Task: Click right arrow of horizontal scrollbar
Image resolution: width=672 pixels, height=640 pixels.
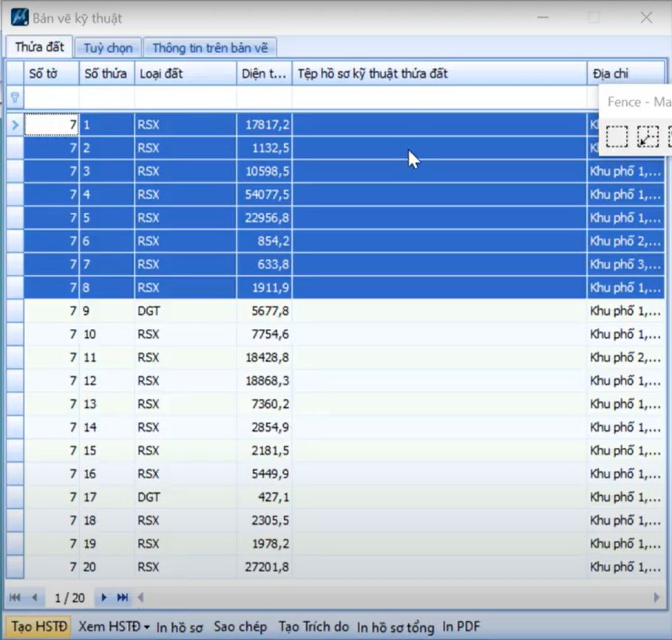Action: [x=656, y=597]
